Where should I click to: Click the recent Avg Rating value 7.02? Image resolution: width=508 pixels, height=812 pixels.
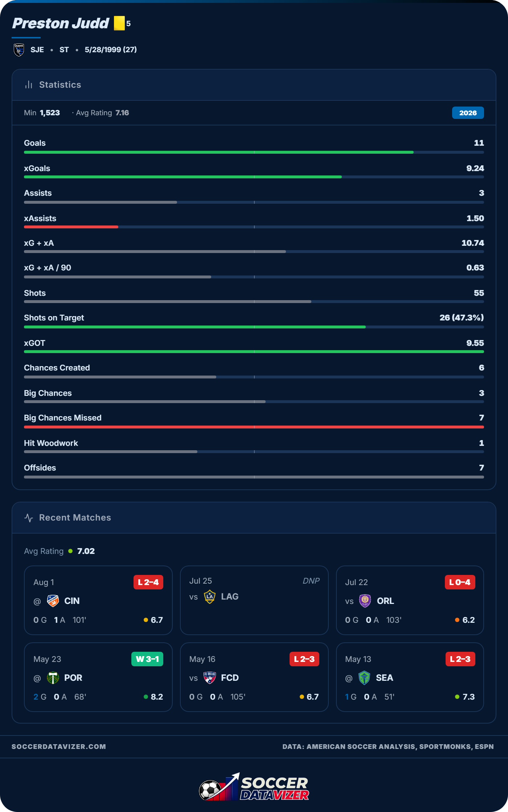point(86,551)
